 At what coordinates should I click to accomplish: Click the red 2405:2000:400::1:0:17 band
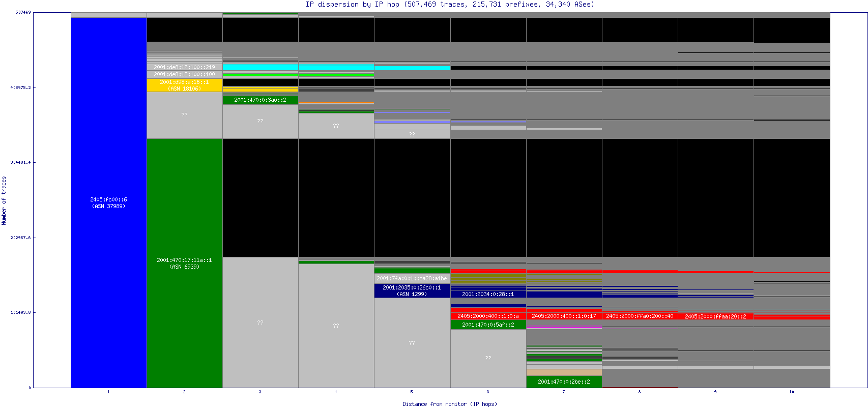tap(564, 316)
